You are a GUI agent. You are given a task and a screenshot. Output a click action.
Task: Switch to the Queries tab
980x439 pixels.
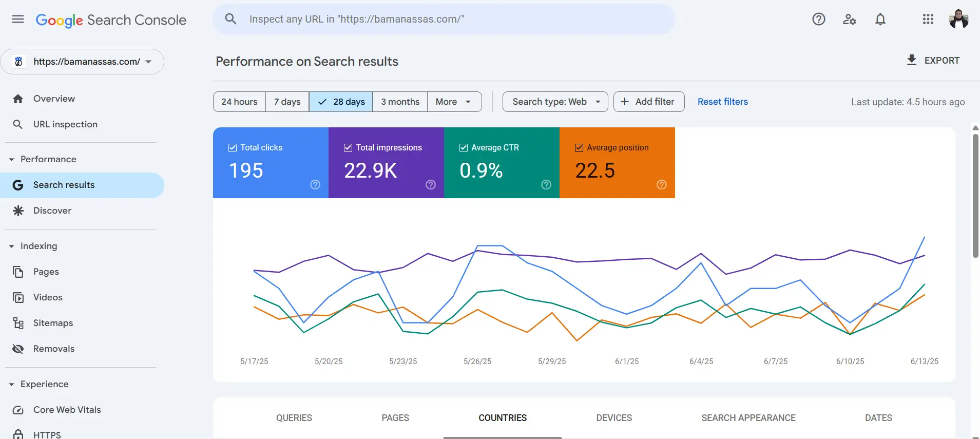[x=294, y=418]
